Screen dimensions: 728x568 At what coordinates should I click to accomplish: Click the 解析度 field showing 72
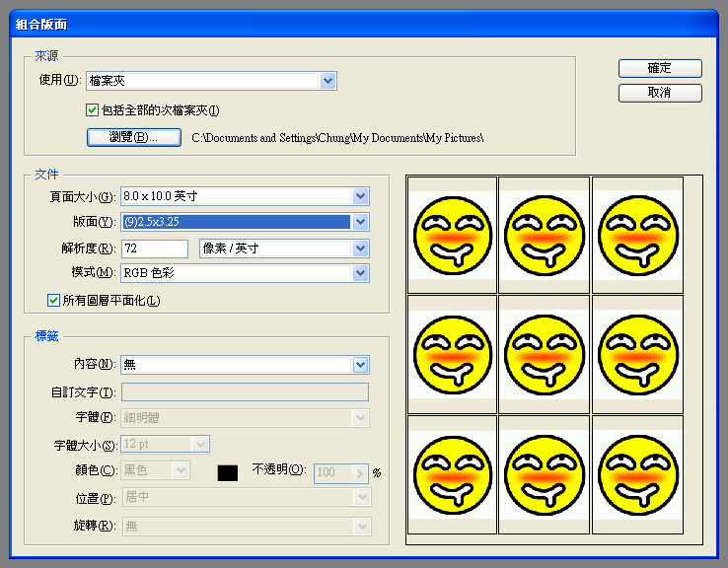pyautogui.click(x=155, y=248)
